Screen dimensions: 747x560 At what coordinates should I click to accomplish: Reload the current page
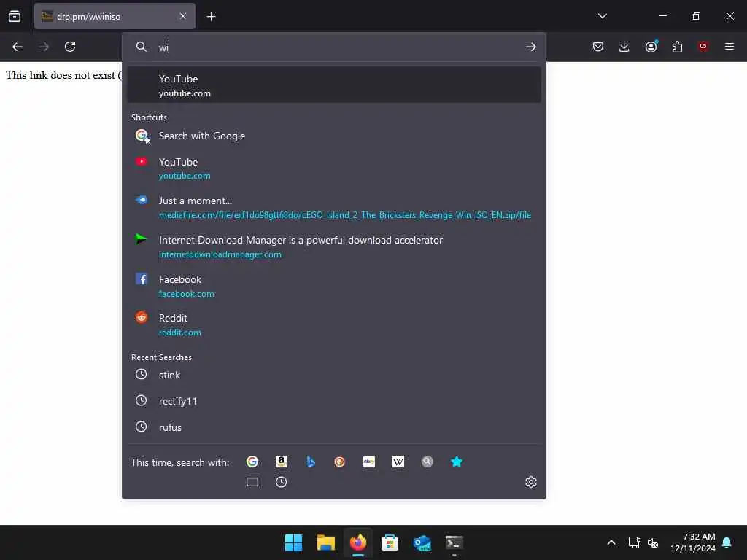coord(70,47)
